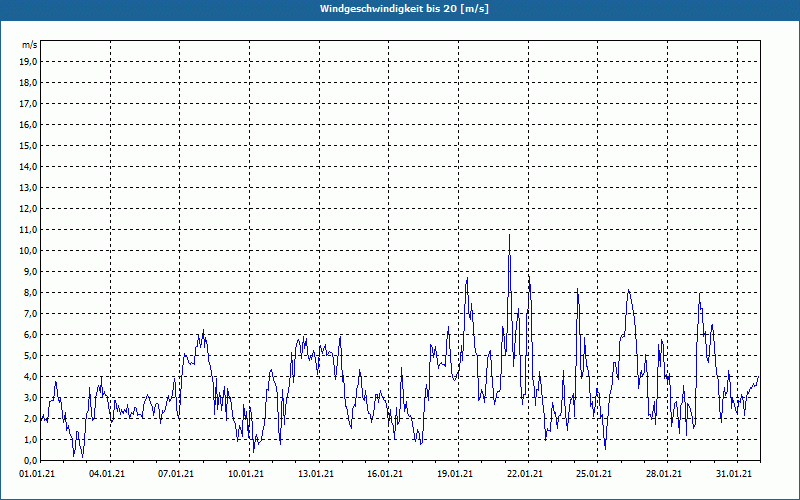Select the 19,0 axis value
Screen dimensions: 800x500
(28, 62)
